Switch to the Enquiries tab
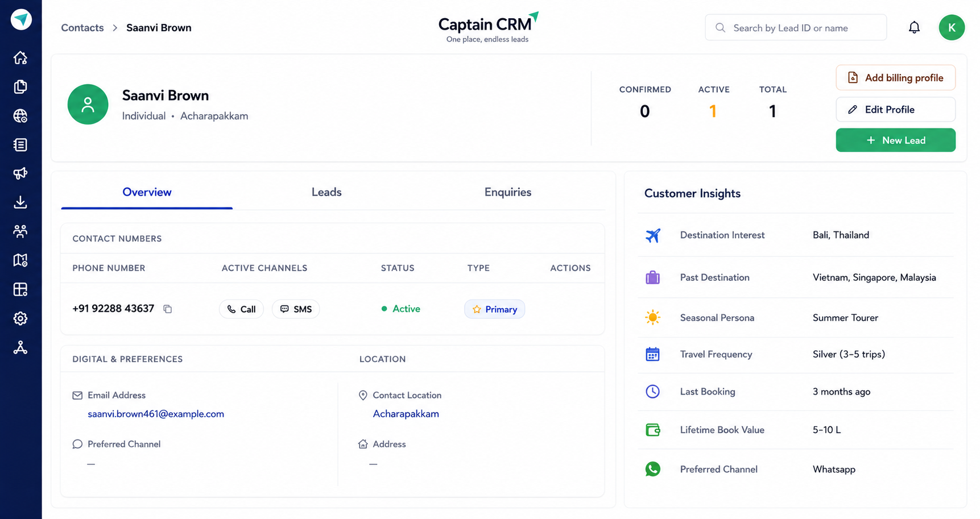This screenshot has width=980, height=519. 508,192
